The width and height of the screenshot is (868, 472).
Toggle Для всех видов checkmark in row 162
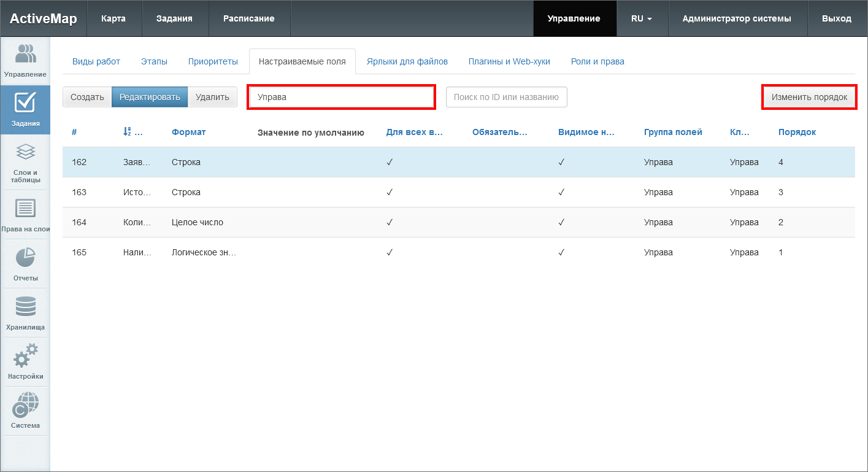[390, 162]
